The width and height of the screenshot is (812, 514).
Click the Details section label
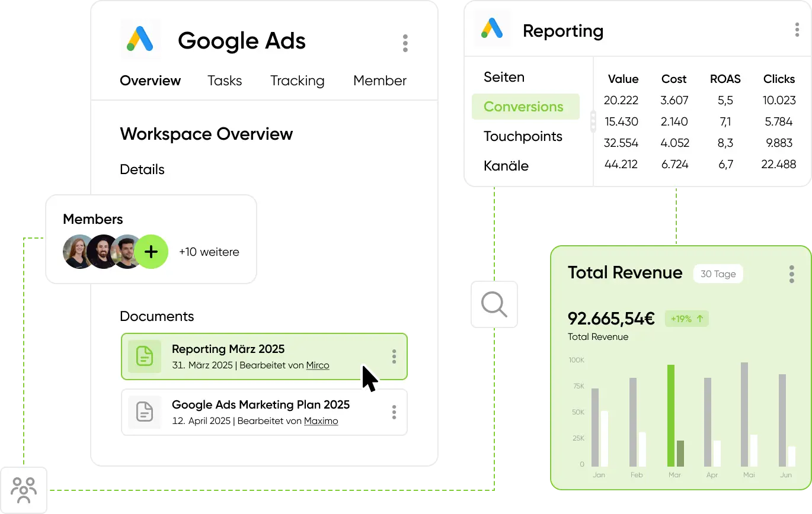point(142,169)
